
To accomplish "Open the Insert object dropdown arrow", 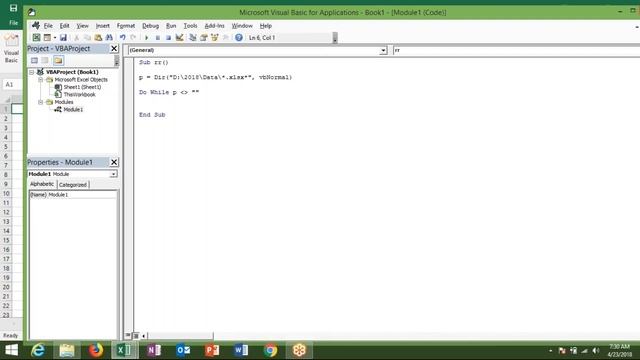I will coord(55,38).
